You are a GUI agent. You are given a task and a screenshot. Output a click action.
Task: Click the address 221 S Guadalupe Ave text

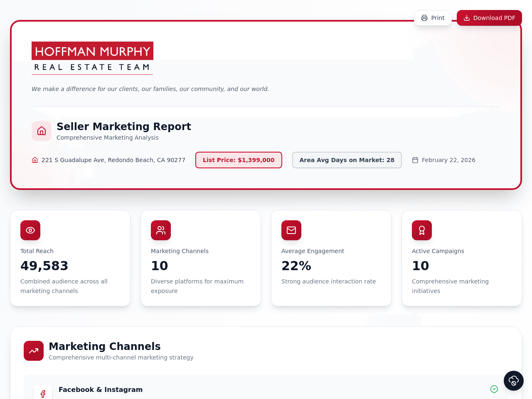113,160
